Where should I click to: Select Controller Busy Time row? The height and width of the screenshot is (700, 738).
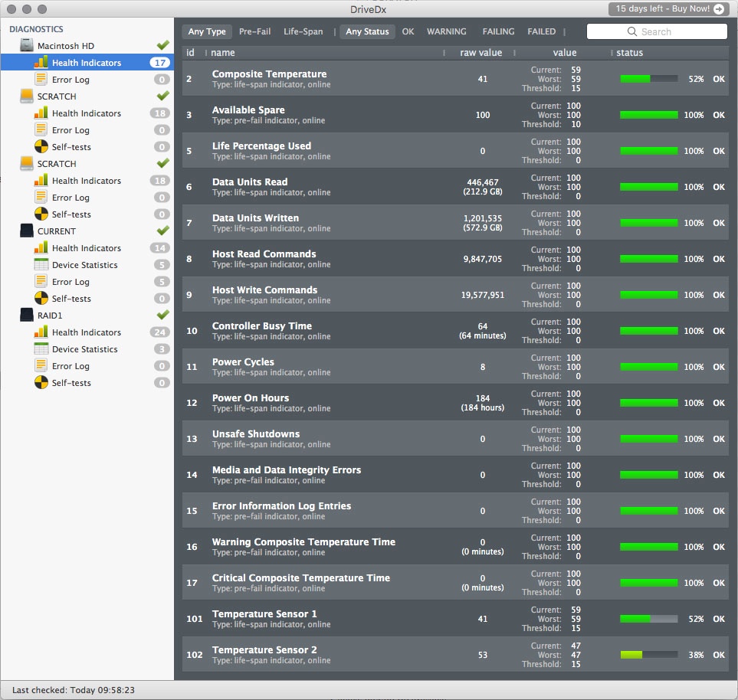456,331
